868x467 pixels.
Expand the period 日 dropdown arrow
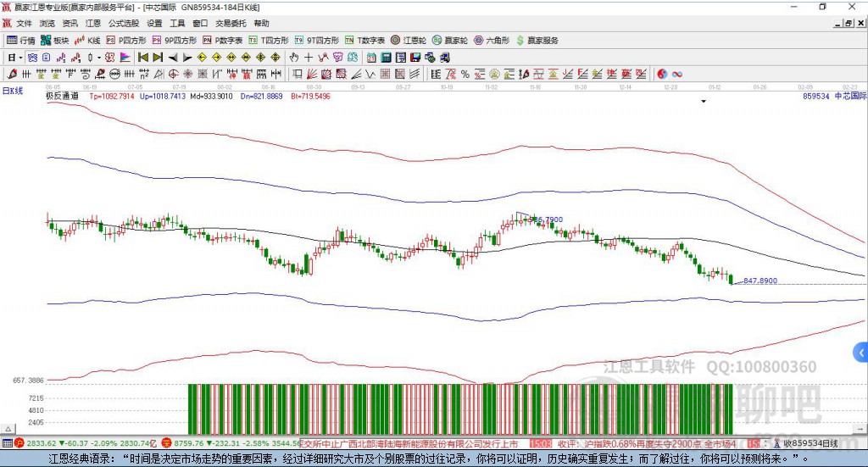[20, 58]
